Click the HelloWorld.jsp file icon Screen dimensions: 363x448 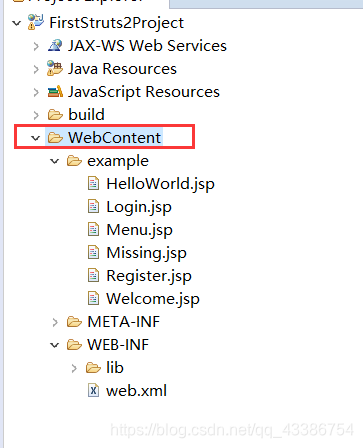click(93, 183)
